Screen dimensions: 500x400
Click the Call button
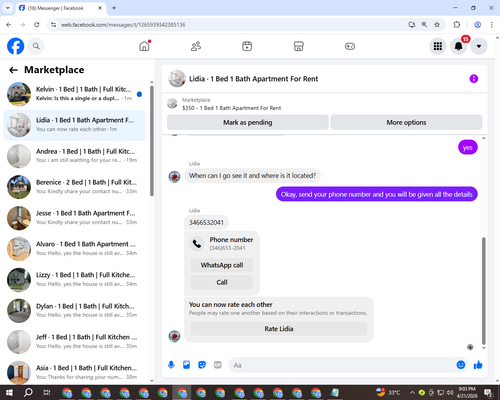(222, 282)
